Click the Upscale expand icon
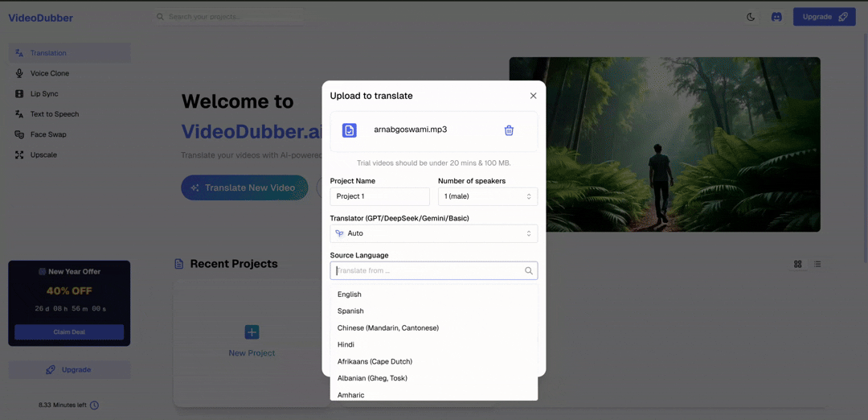This screenshot has width=868, height=420. [19, 154]
